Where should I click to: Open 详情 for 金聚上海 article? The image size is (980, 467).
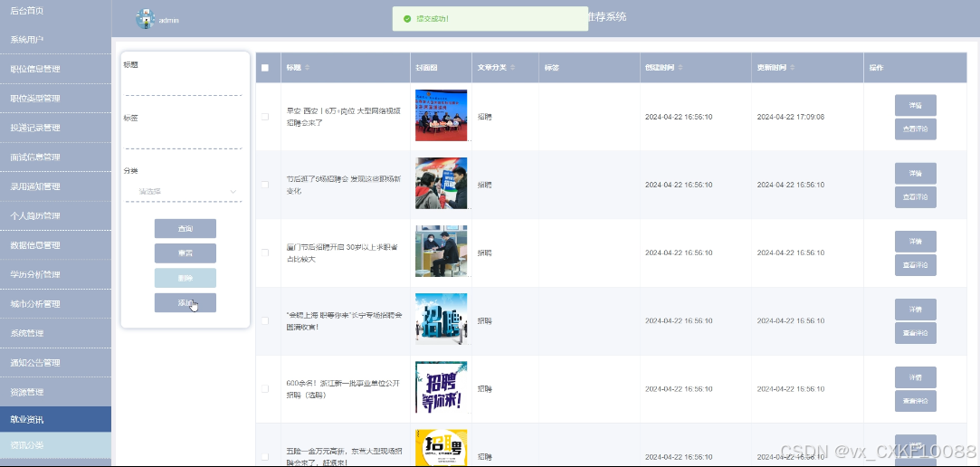[915, 310]
